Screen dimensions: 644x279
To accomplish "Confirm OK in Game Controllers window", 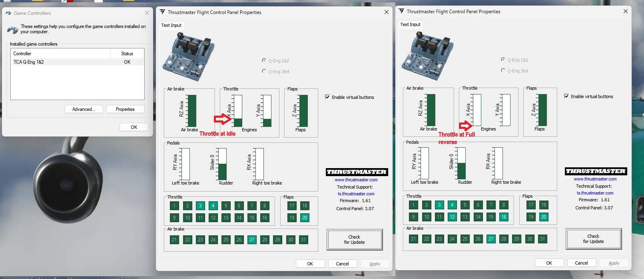I will click(134, 127).
